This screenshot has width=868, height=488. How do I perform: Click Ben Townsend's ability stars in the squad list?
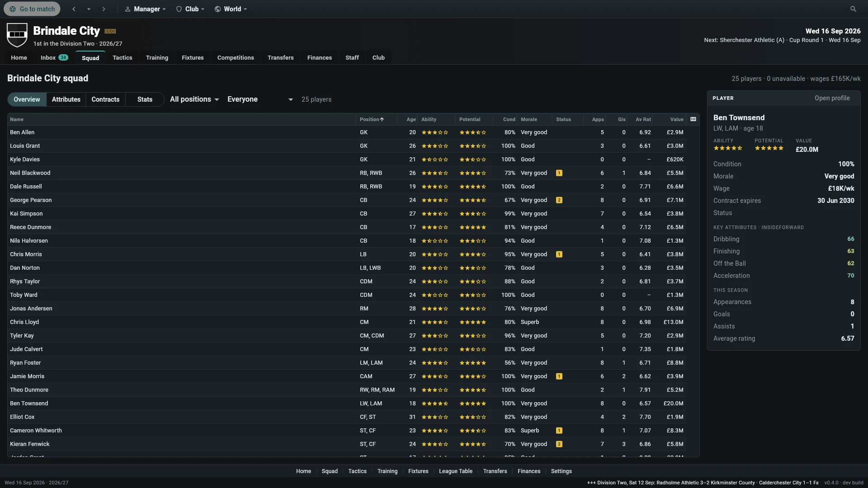435,404
